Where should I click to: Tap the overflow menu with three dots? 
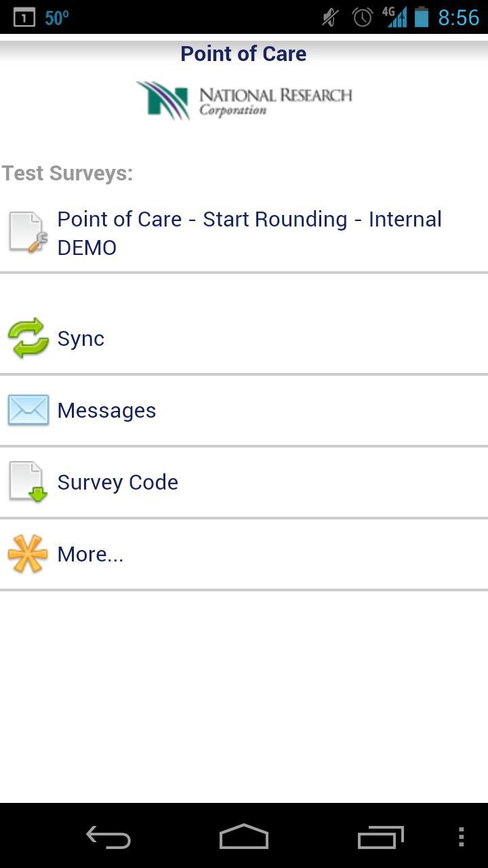(462, 837)
